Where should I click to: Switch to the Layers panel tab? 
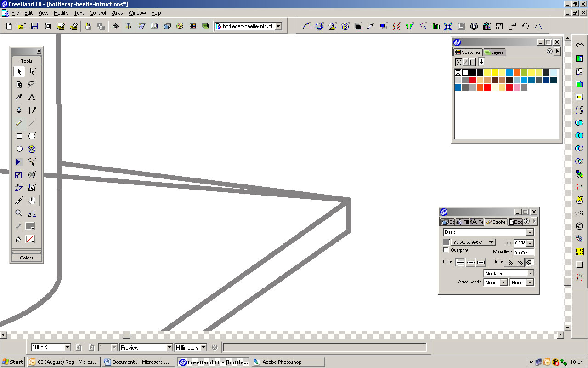pyautogui.click(x=494, y=52)
